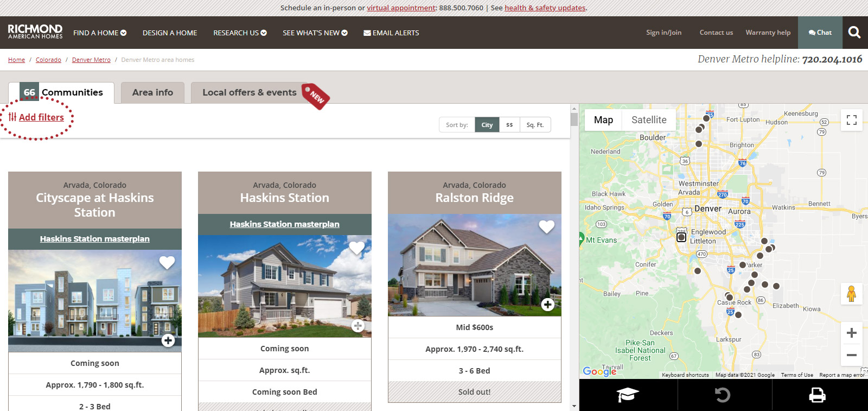
Task: Call the Denver Metro helpline number
Action: (x=832, y=59)
